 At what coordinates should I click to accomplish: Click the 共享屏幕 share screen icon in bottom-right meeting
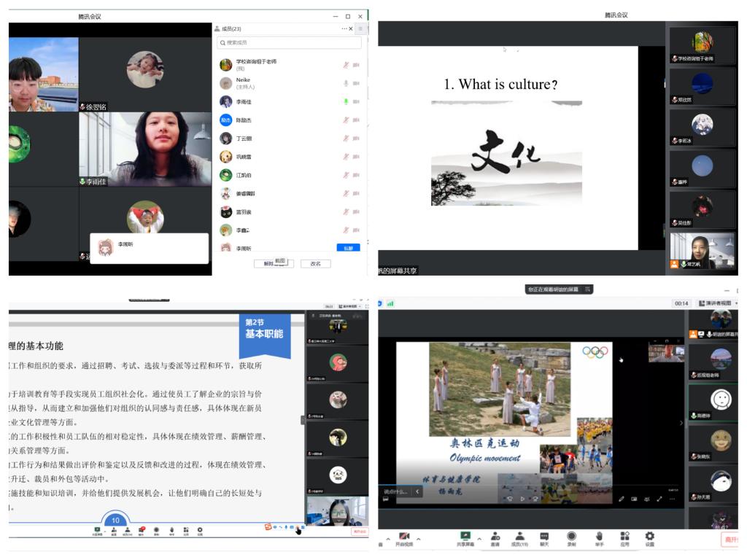(x=465, y=537)
